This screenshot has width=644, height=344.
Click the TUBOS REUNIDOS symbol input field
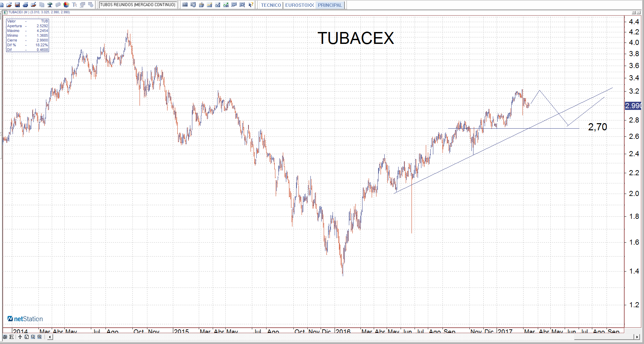138,5
